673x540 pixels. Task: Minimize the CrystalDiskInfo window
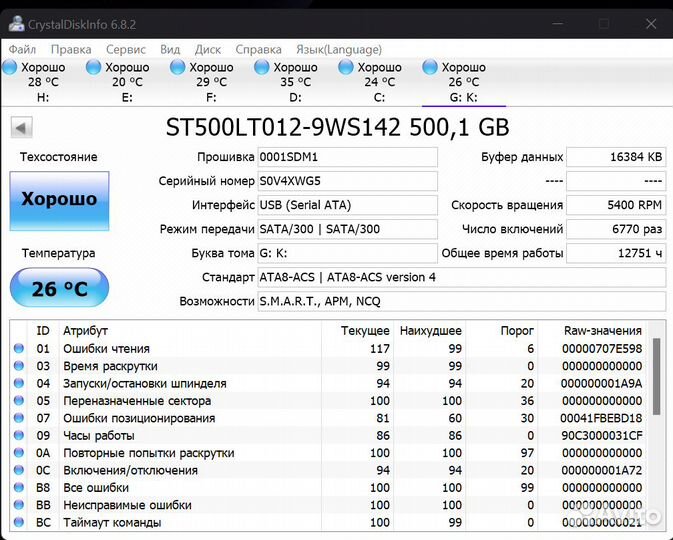558,24
